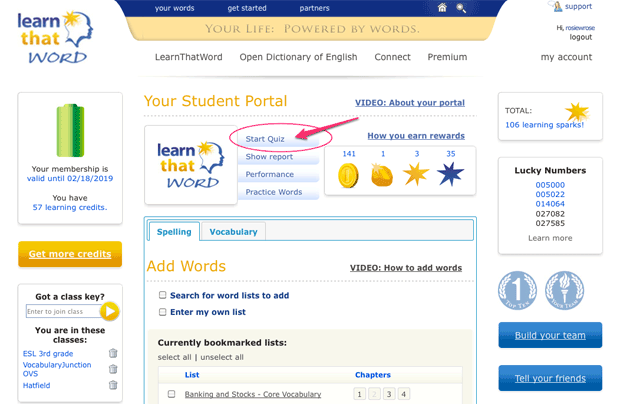Image resolution: width=630 pixels, height=404 pixels.
Task: Switch to the Vocabulary tab
Action: tap(233, 232)
